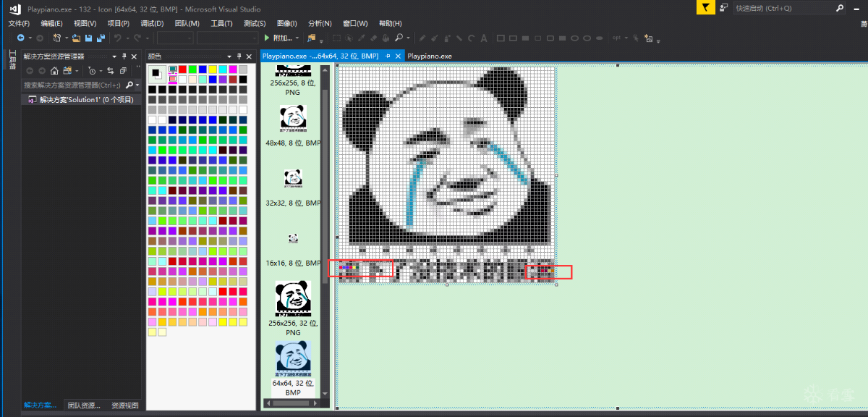Screen dimensions: 868x417
Task: Click the screen color monitor swatch
Action: (173, 69)
